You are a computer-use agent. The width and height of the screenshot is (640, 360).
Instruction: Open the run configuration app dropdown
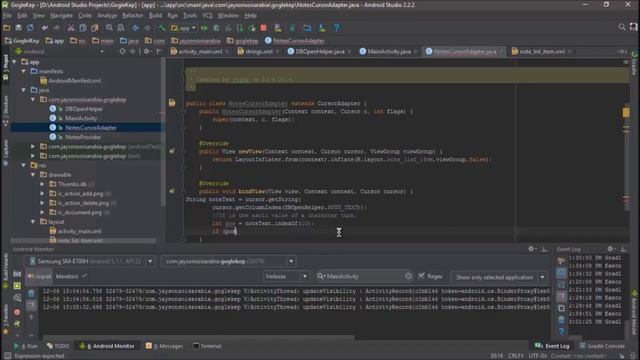point(183,28)
